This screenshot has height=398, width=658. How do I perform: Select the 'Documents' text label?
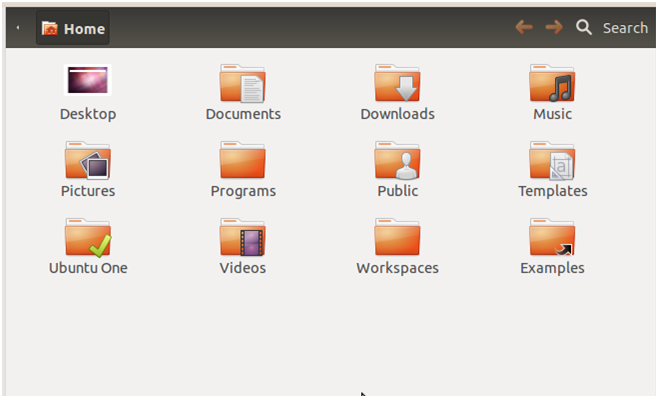tap(243, 114)
